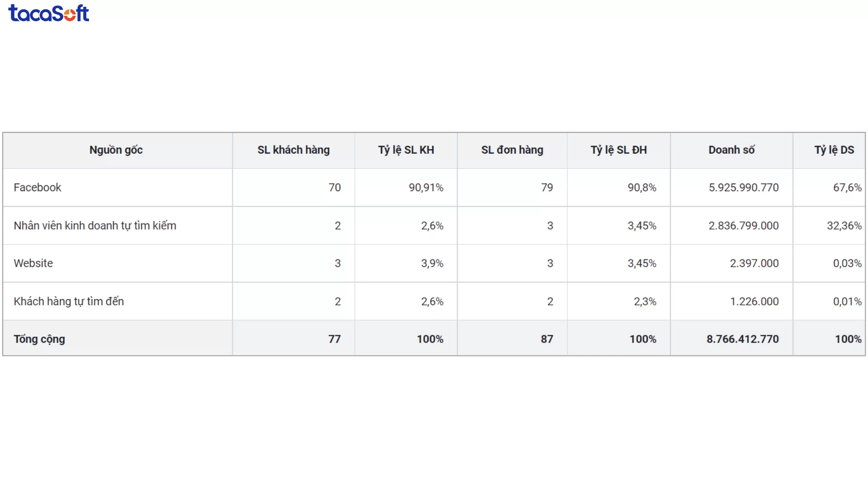Image resolution: width=868 pixels, height=488 pixels.
Task: Select the Website row label
Action: tap(33, 263)
